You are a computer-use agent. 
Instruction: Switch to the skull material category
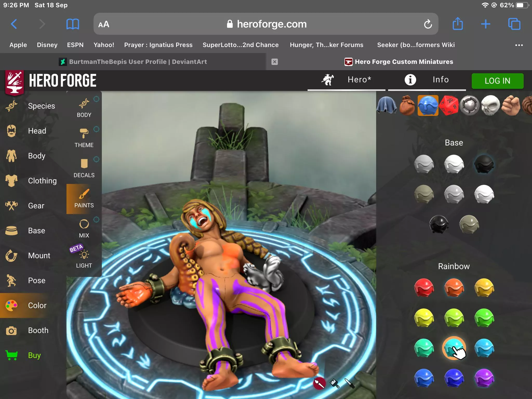(490, 105)
